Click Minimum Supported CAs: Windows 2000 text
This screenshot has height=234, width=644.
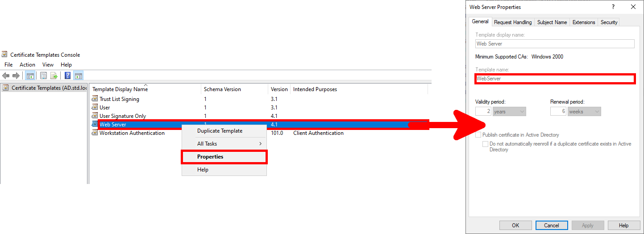[x=519, y=57]
